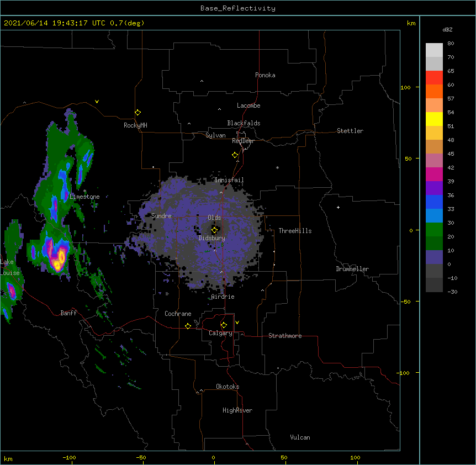Image resolution: width=476 pixels, height=465 pixels.
Task: Click the yellow diamond marker near RockyMH
Action: point(138,113)
